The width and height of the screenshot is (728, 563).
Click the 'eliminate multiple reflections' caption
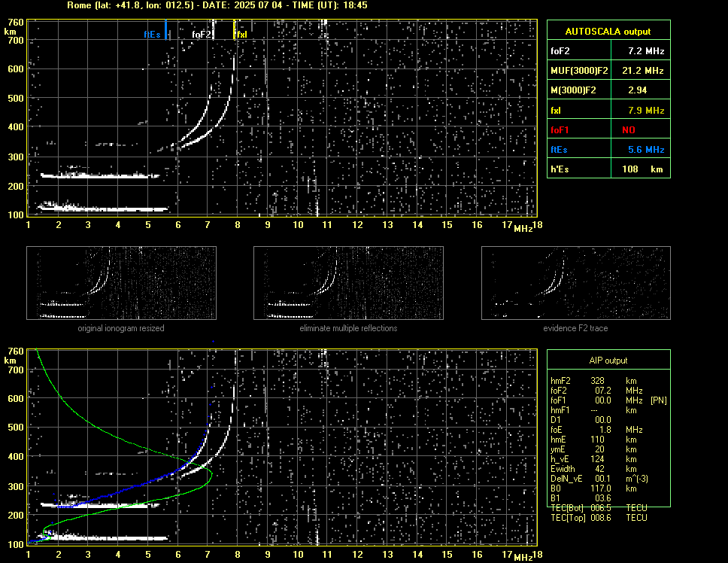(x=348, y=328)
